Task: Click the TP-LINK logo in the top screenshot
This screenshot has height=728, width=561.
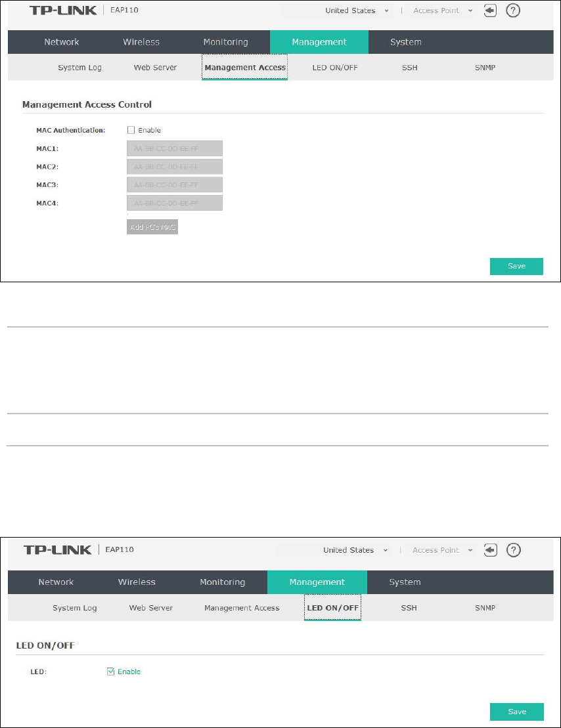Action: click(x=63, y=11)
